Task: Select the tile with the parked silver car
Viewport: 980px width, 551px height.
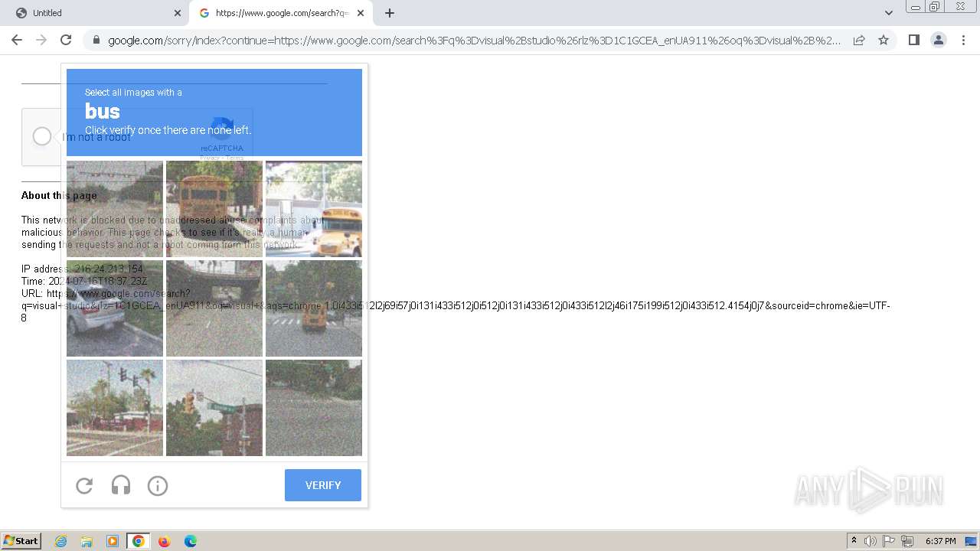Action: [x=115, y=308]
